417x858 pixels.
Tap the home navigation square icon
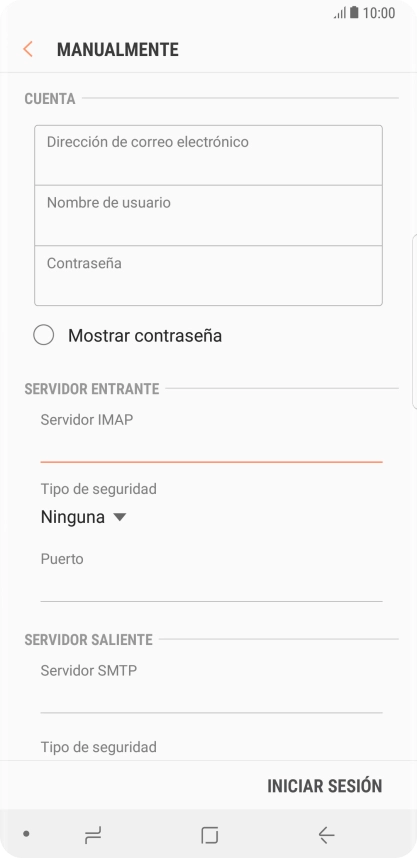click(209, 834)
